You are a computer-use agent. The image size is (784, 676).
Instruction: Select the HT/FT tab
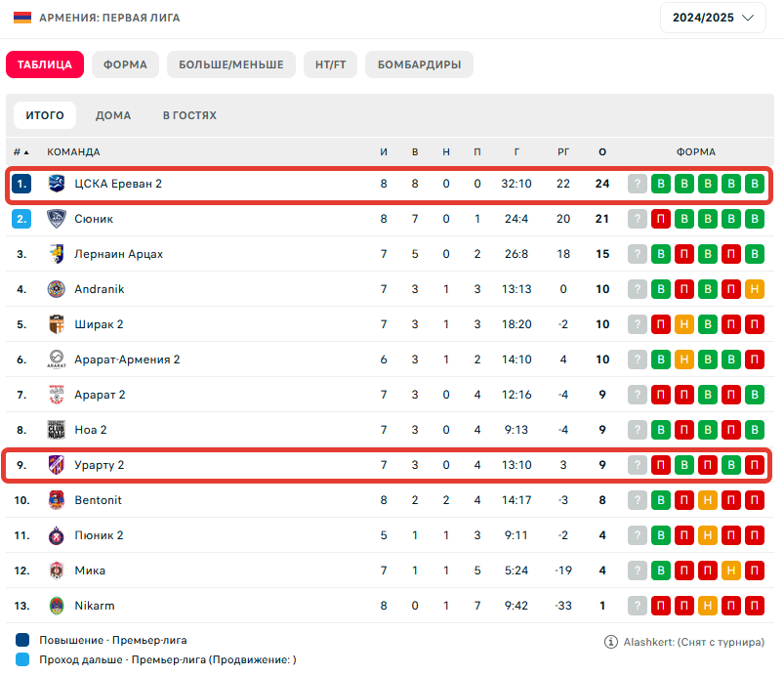[x=330, y=64]
